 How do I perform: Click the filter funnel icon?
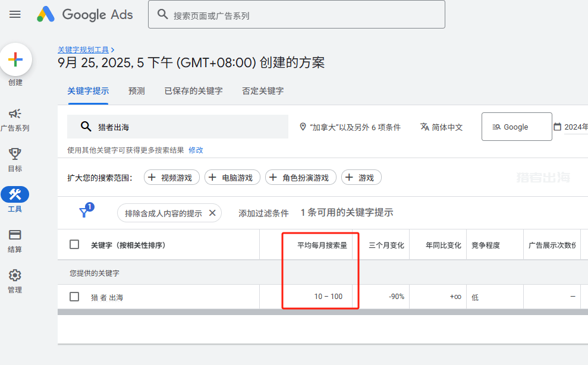click(84, 213)
